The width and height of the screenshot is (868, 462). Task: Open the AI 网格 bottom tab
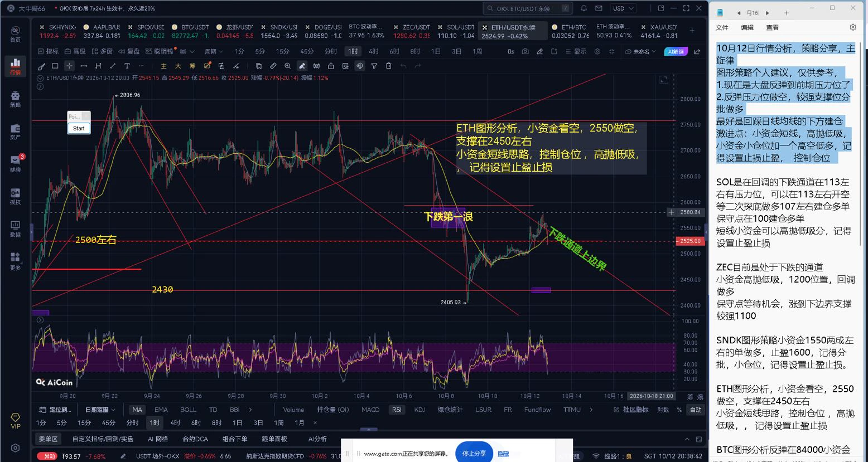coord(158,439)
